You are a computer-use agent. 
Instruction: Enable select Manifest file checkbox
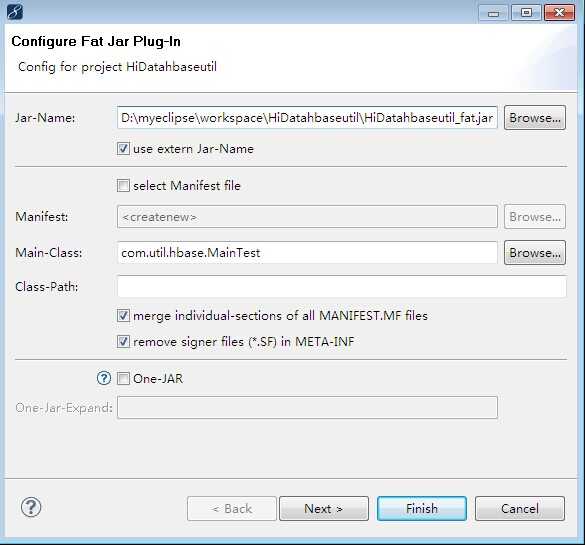[123, 185]
